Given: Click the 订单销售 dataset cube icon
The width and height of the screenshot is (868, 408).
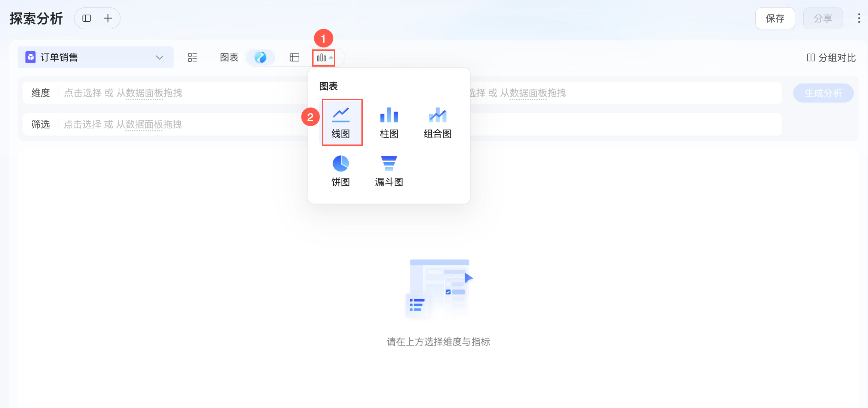Looking at the screenshot, I should tap(30, 58).
